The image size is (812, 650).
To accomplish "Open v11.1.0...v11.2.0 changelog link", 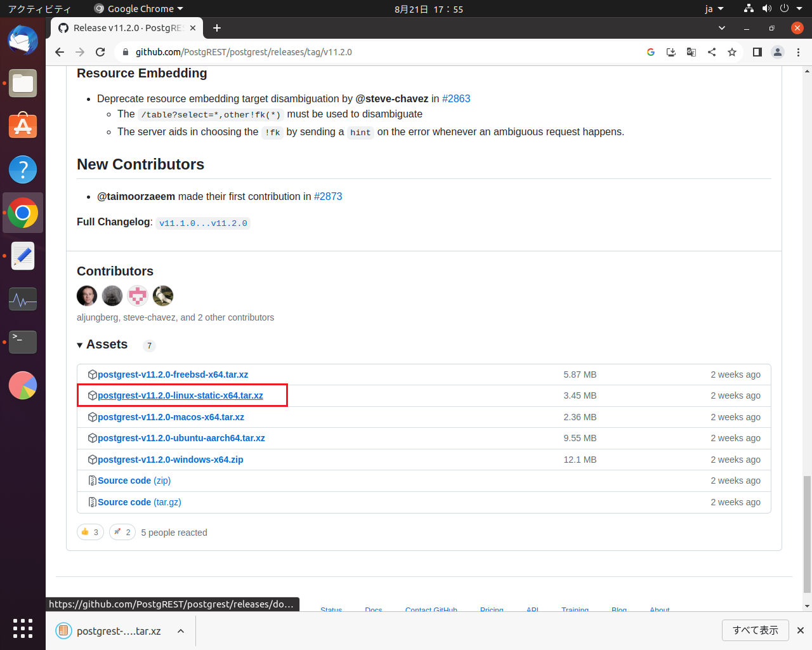I will (203, 223).
